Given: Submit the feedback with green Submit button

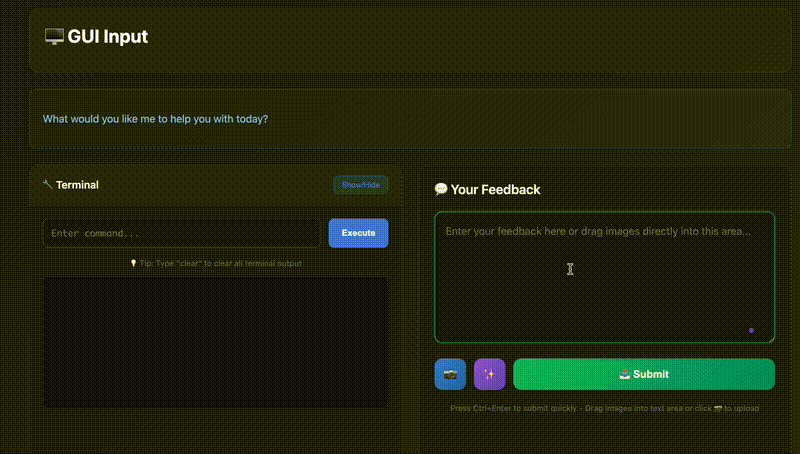Looking at the screenshot, I should 644,374.
